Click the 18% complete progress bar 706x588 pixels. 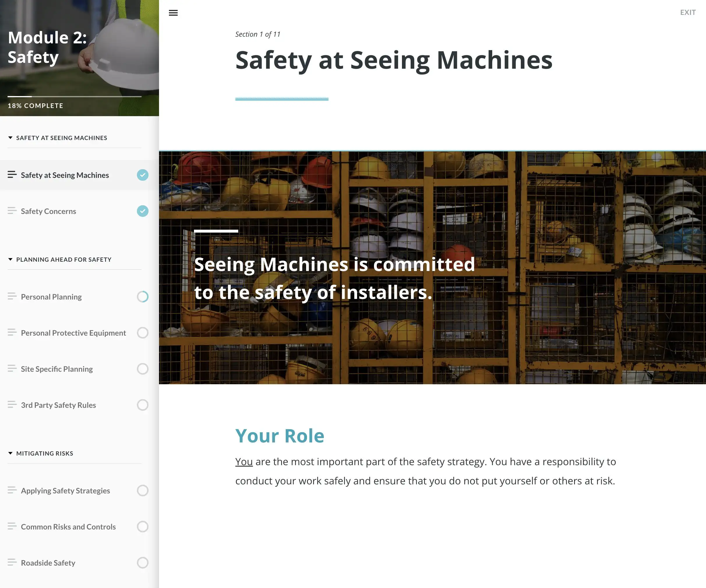pyautogui.click(x=75, y=96)
